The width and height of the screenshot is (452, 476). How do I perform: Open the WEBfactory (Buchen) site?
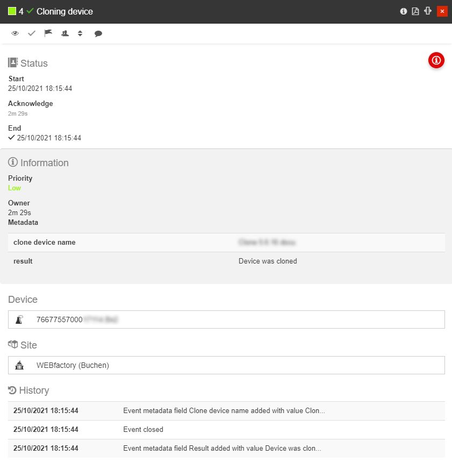click(x=226, y=365)
